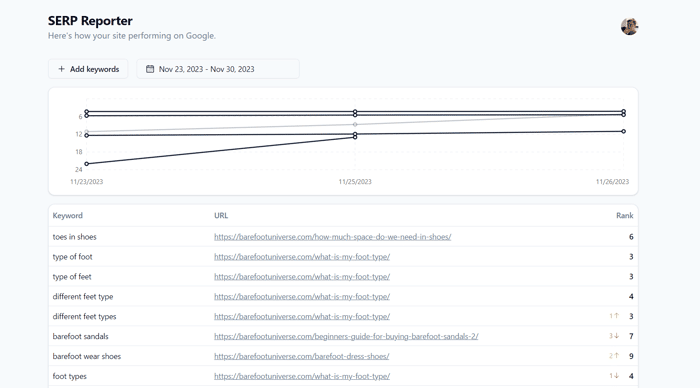This screenshot has height=388, width=700.
Task: Select the toes in shoes keyword row
Action: pos(343,237)
